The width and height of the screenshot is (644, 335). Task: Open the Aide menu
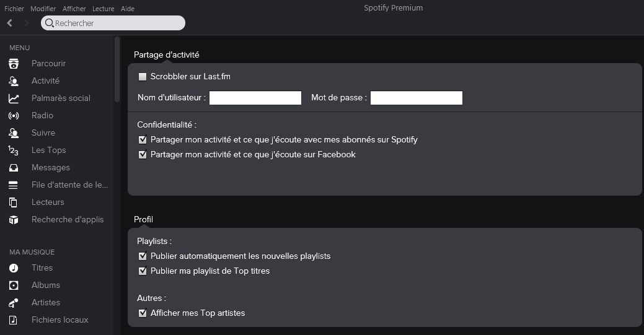[128, 9]
